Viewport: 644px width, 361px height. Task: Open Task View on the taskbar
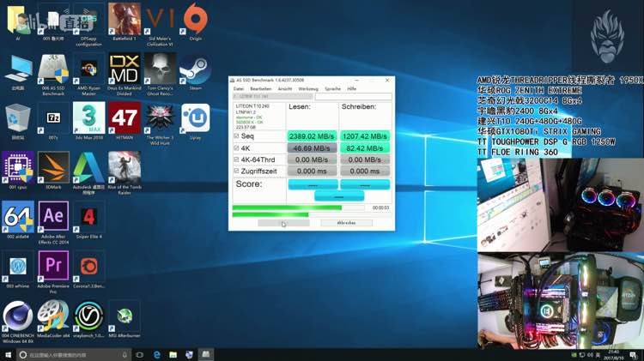[x=140, y=354]
